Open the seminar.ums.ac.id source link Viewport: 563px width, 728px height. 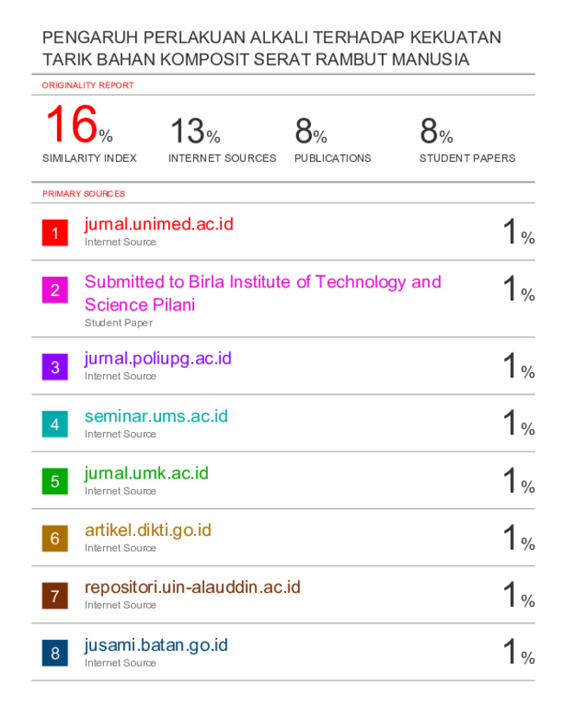point(156,416)
